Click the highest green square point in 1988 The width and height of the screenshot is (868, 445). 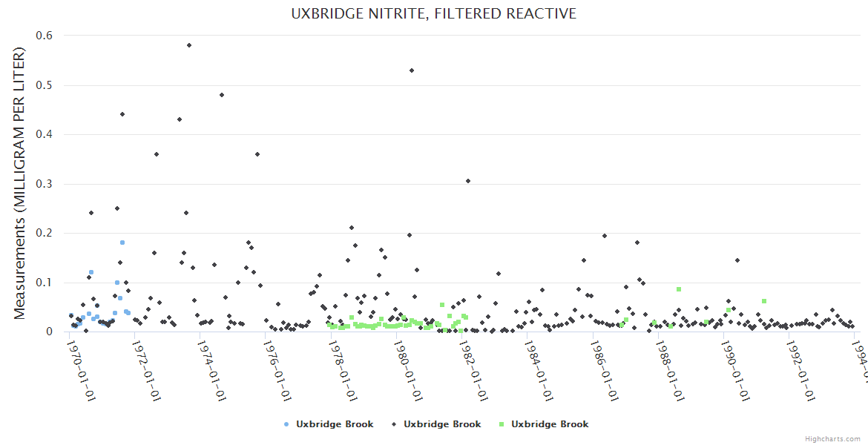[679, 289]
